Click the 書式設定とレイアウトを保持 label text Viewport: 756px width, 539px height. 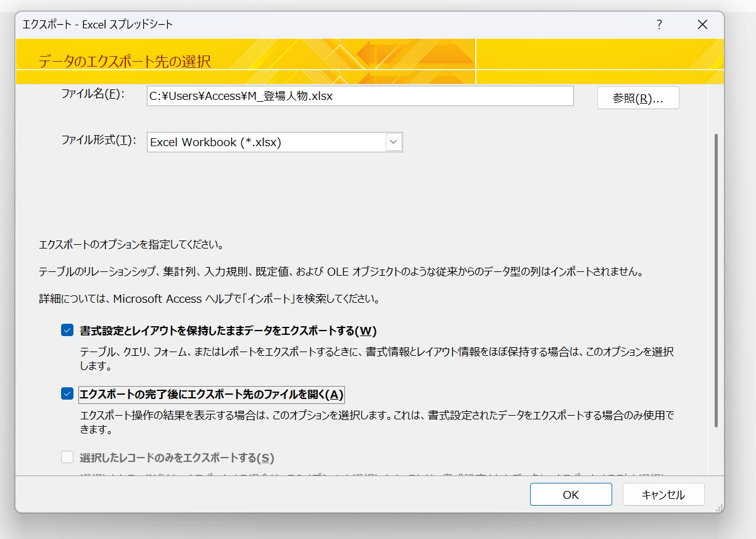pos(228,331)
